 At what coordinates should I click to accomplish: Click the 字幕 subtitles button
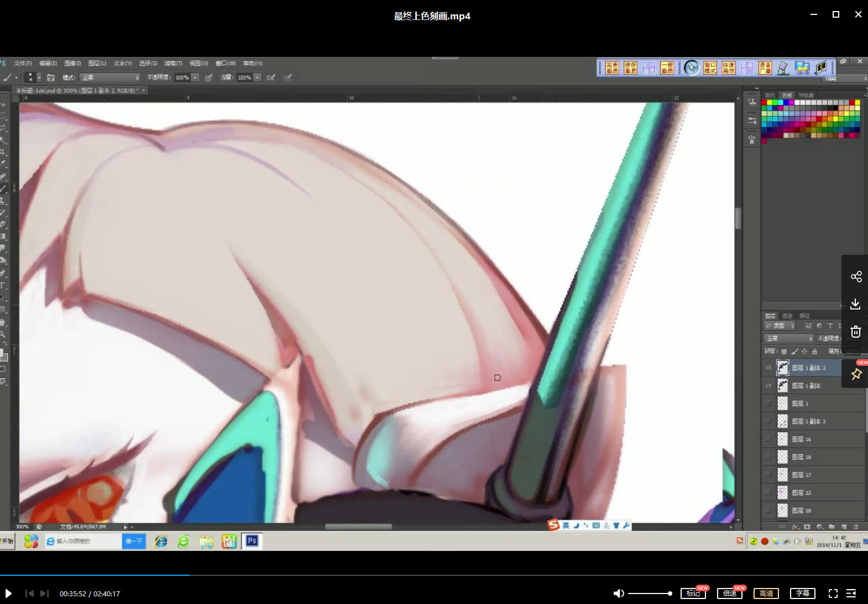pyautogui.click(x=802, y=594)
